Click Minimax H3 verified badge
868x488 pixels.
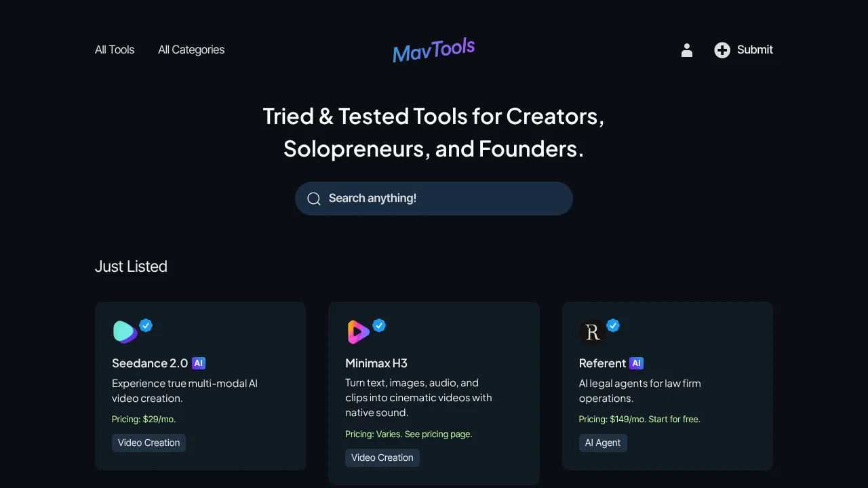point(379,325)
